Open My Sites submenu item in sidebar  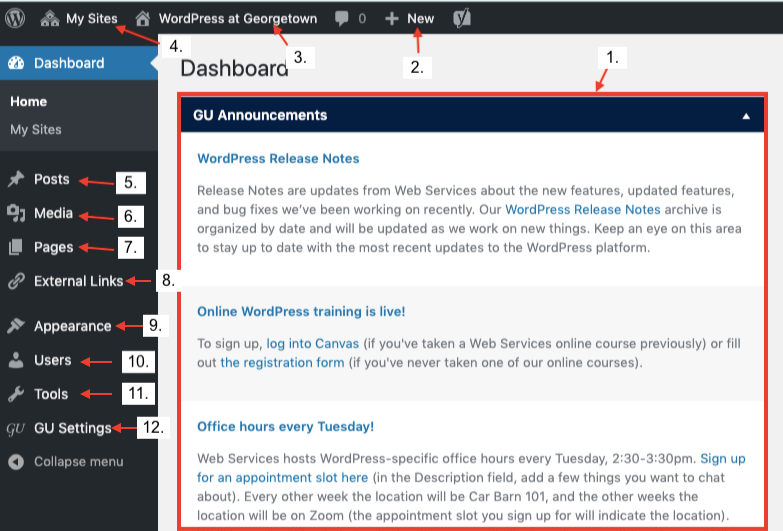[x=36, y=130]
